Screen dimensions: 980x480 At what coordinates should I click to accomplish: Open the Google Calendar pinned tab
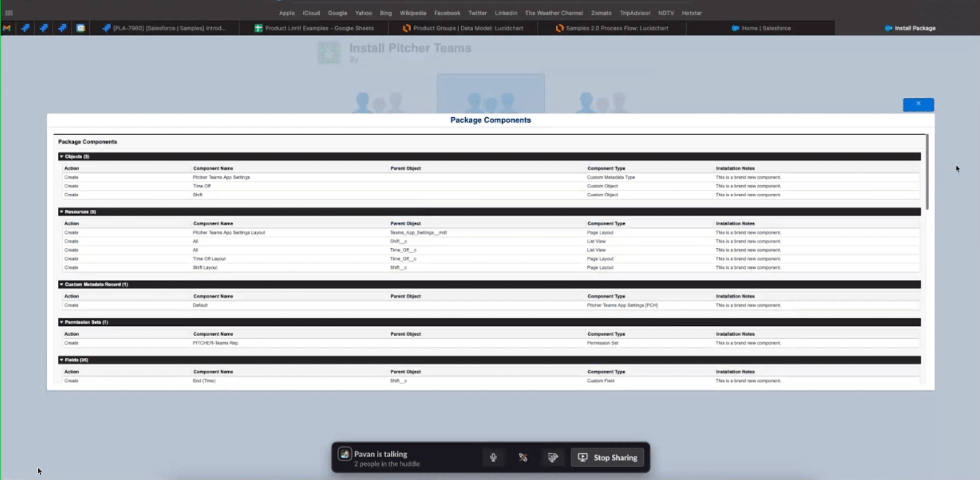(80, 28)
